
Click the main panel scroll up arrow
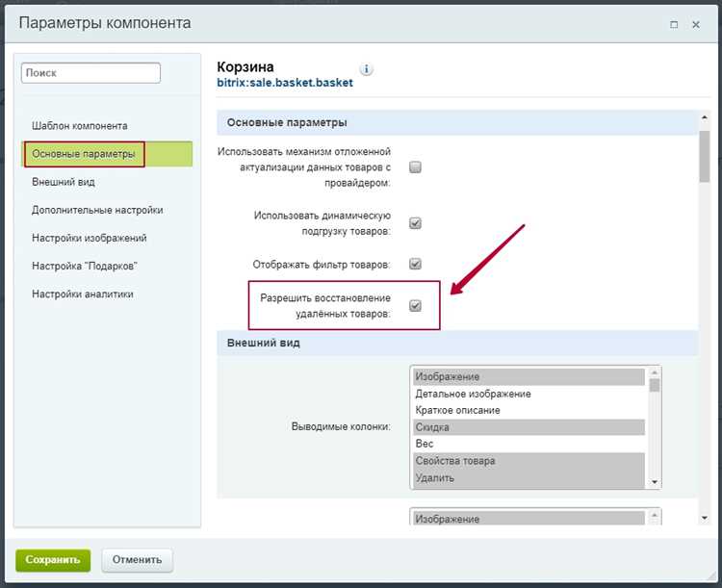pyautogui.click(x=704, y=117)
